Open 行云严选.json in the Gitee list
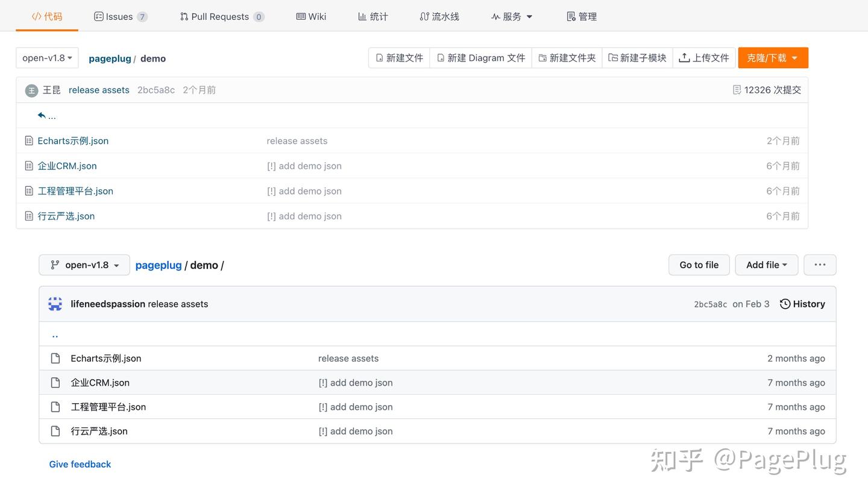The height and width of the screenshot is (499, 868). 66,216
